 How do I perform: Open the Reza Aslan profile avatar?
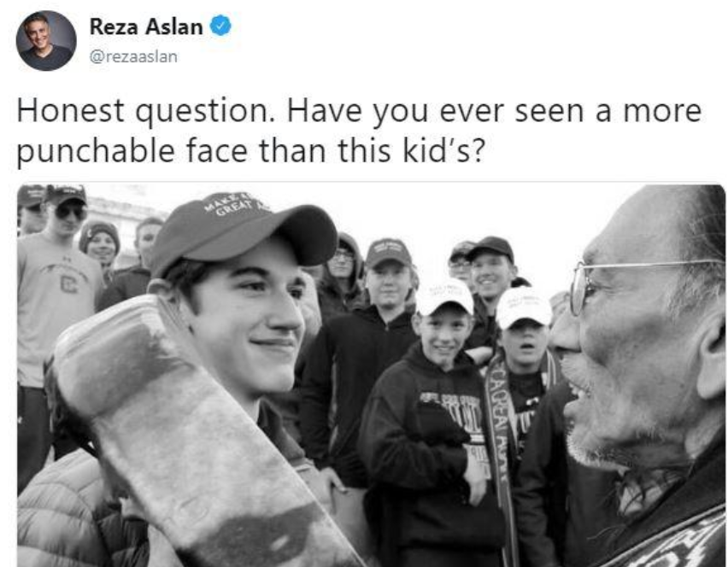(x=46, y=40)
